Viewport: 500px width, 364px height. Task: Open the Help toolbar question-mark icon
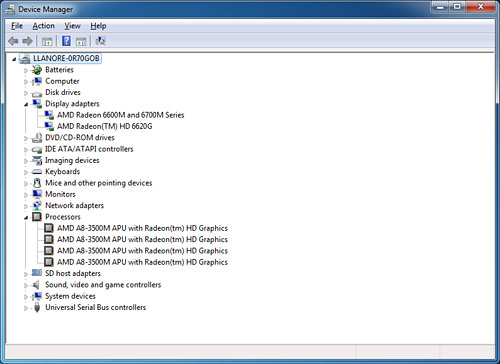tap(66, 41)
